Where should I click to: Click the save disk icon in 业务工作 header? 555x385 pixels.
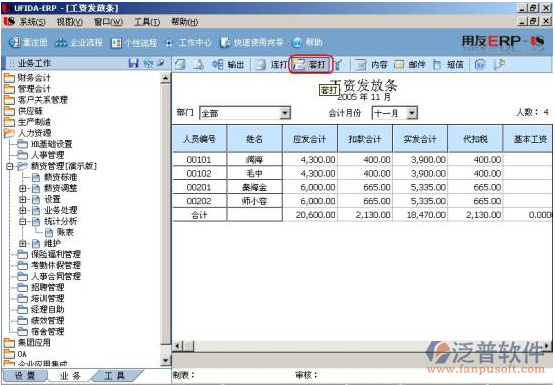point(133,63)
